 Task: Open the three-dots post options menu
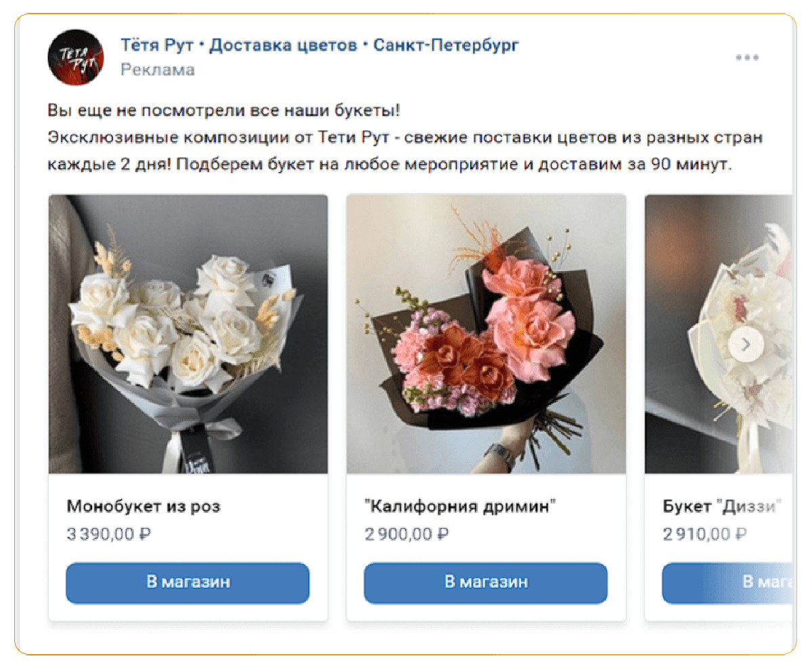(747, 58)
